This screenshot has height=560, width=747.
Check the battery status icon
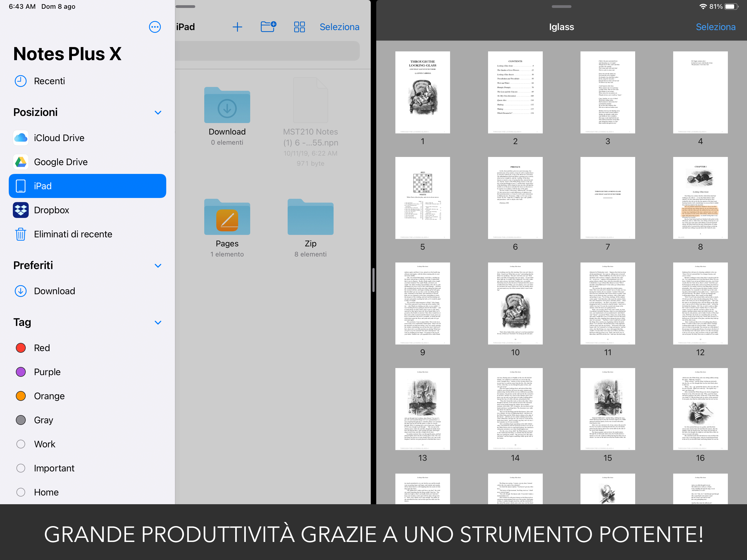click(731, 6)
